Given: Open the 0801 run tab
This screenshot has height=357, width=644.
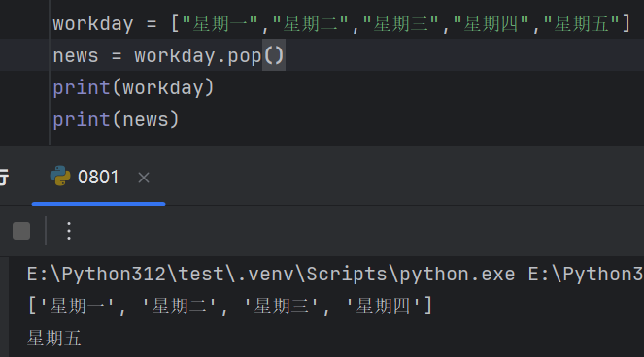Looking at the screenshot, I should tap(98, 178).
